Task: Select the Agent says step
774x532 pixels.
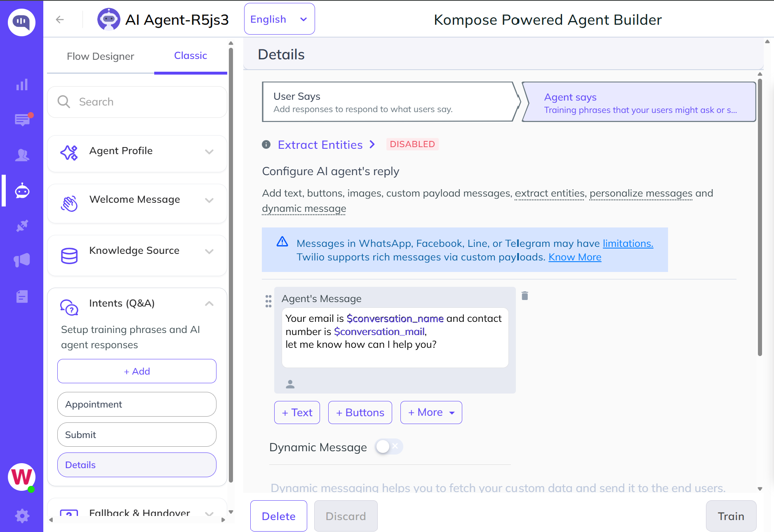Action: pos(640,102)
